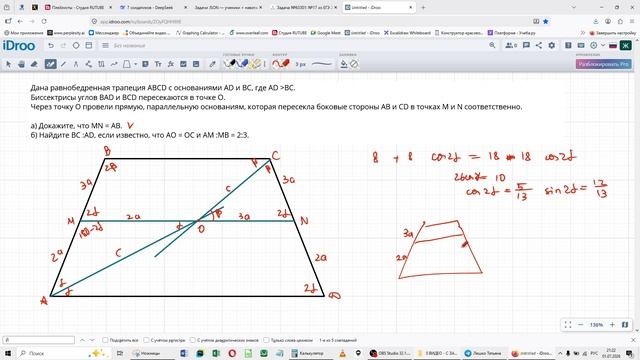Select the eraser tool

tap(34, 64)
